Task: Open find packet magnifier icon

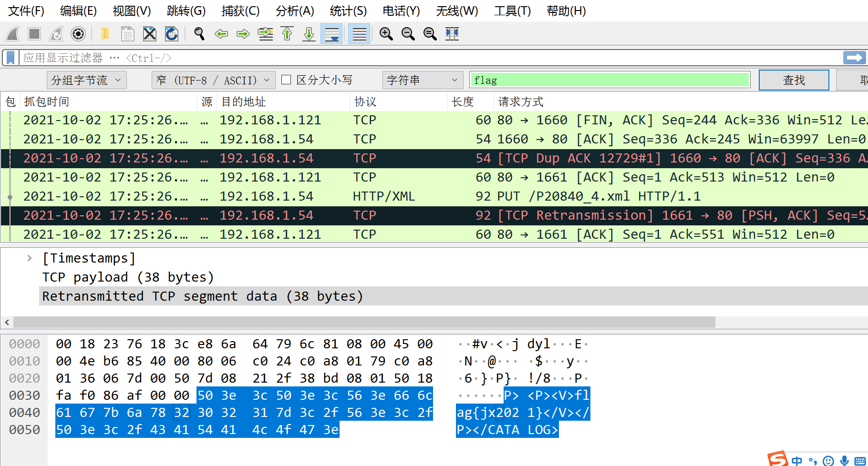Action: click(x=199, y=34)
